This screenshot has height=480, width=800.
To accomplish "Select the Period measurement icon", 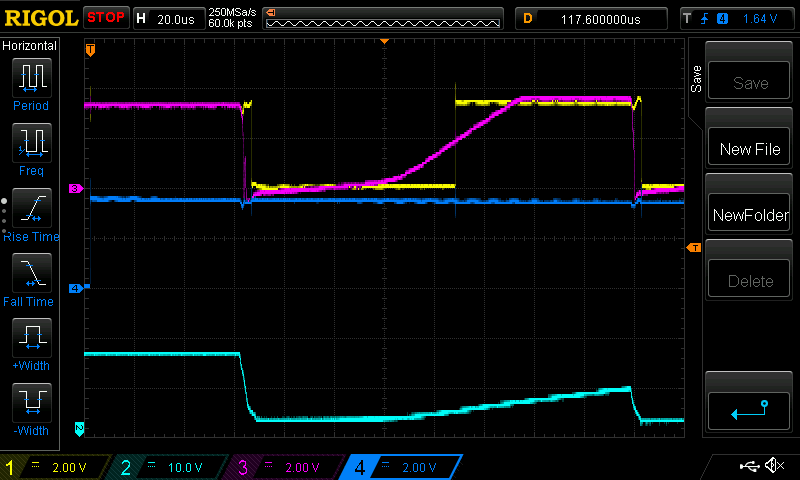I will point(32,78).
